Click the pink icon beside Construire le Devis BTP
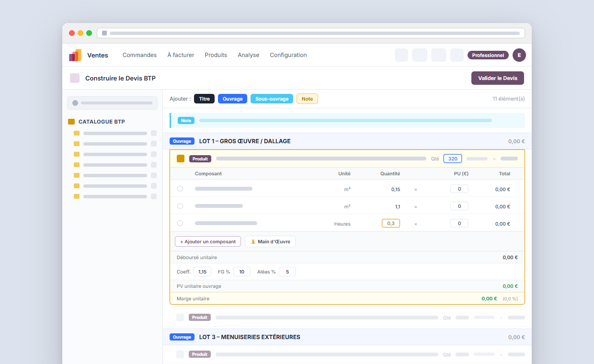The width and height of the screenshot is (594, 364). 75,78
